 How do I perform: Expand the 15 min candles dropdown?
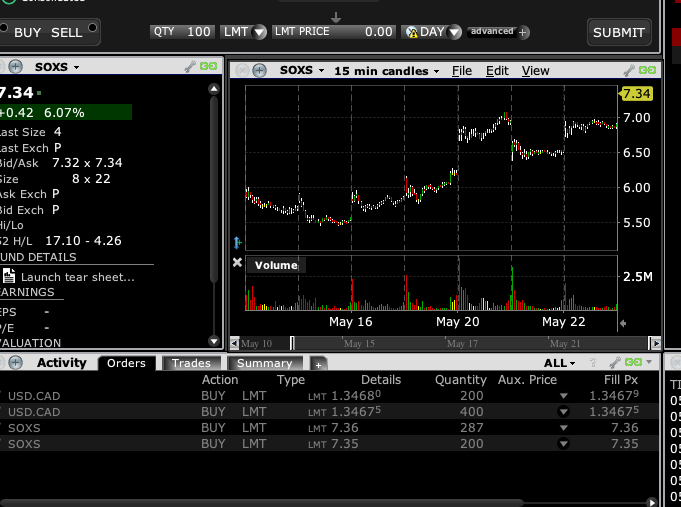point(385,71)
